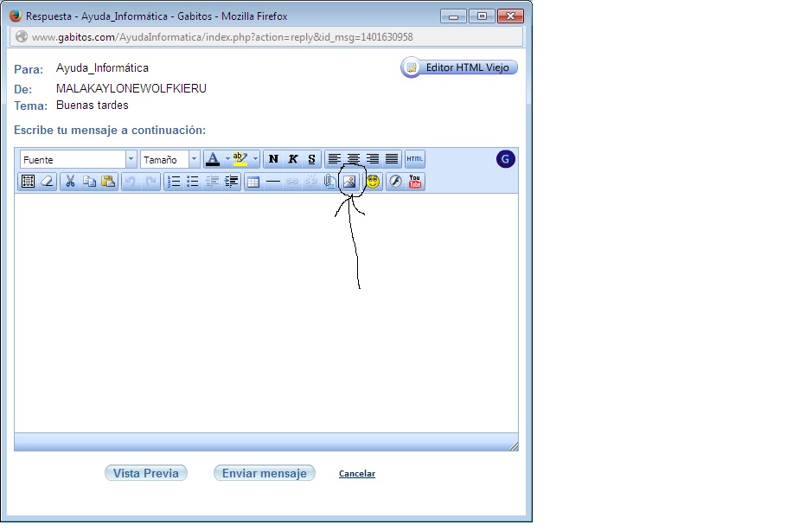Image resolution: width=812 pixels, height=531 pixels.
Task: Insert a hyperlink with the chain icon
Action: coord(291,182)
